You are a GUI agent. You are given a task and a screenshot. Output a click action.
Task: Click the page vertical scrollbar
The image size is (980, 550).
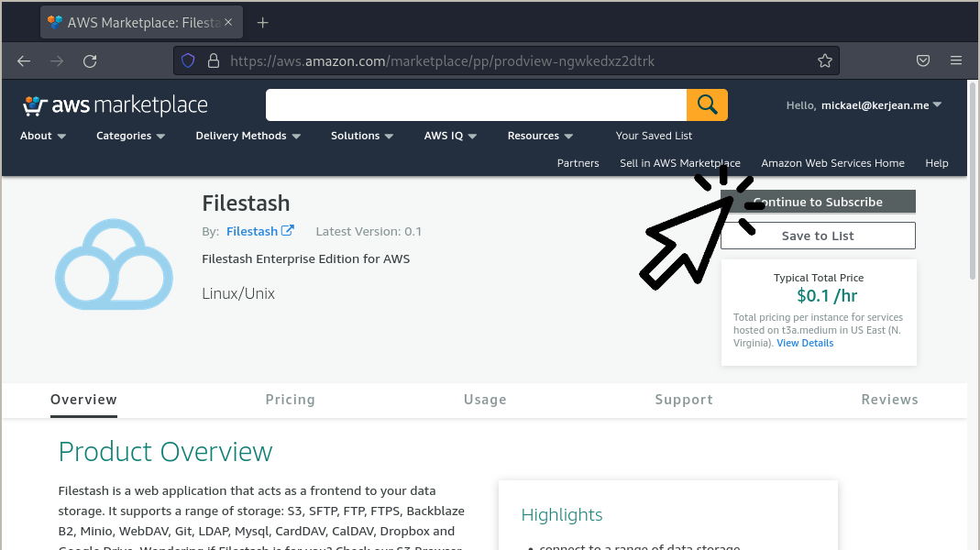coord(973,181)
